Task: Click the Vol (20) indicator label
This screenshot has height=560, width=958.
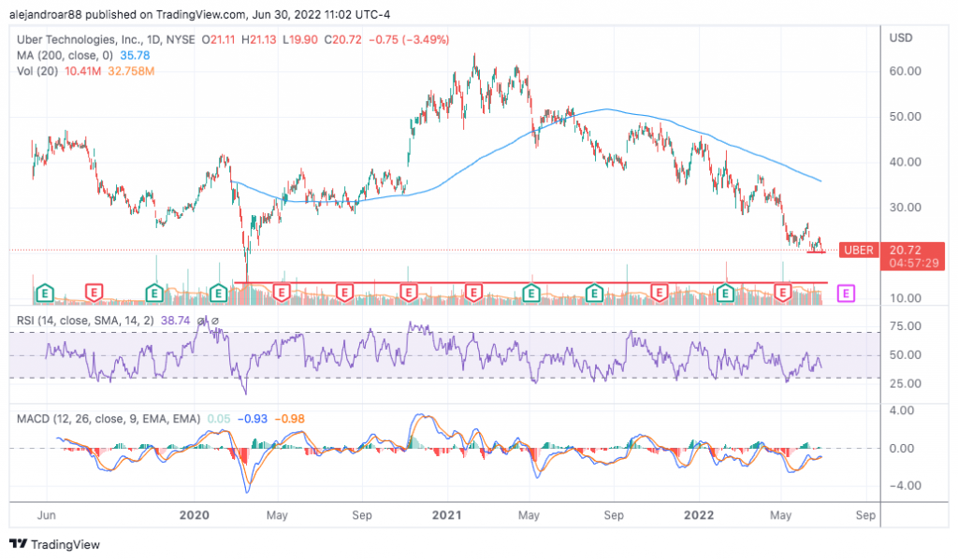Action: (x=37, y=71)
